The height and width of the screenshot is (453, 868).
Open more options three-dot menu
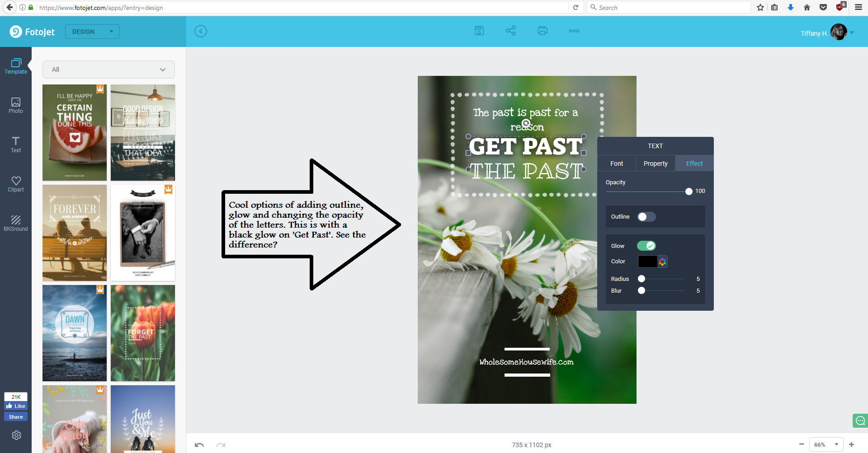(574, 31)
